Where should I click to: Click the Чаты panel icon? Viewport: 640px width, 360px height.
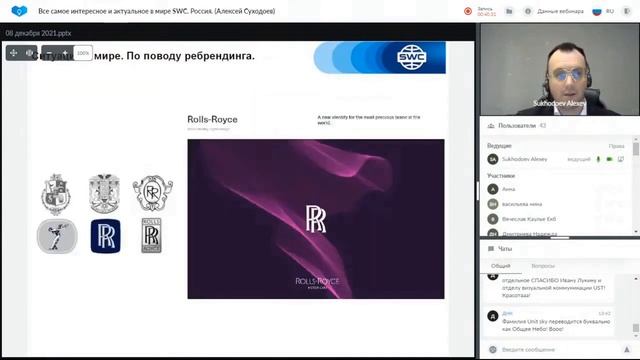(491, 249)
